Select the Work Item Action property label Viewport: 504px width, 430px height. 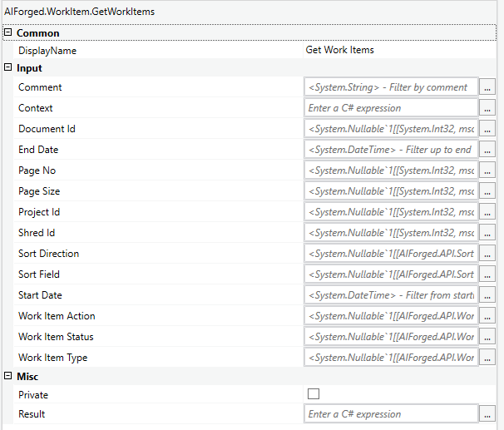point(57,315)
